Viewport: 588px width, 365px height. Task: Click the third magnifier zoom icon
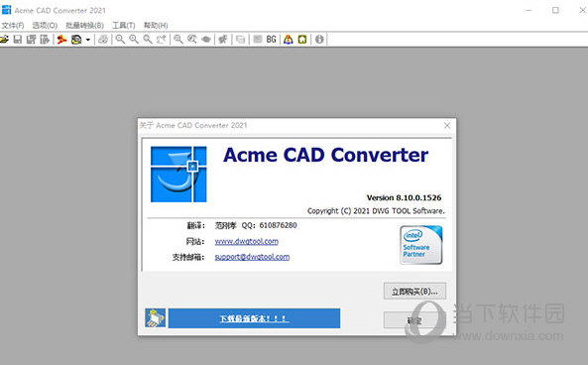148,39
